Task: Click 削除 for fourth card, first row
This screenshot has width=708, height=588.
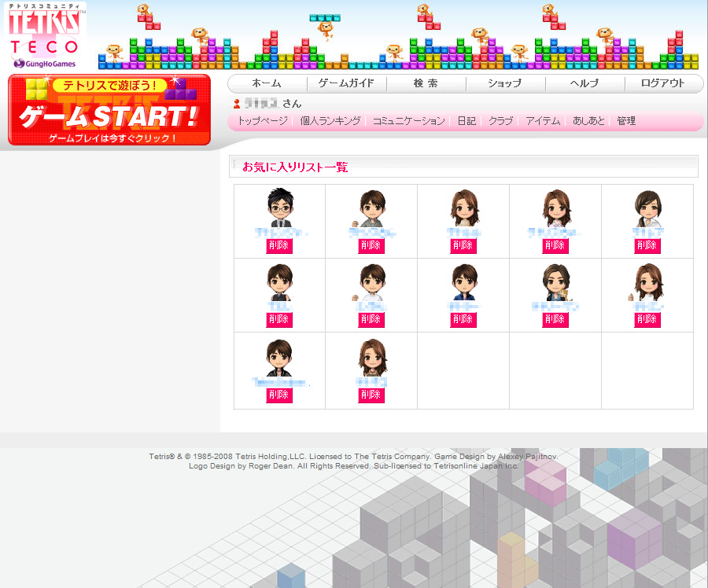Action: point(555,245)
